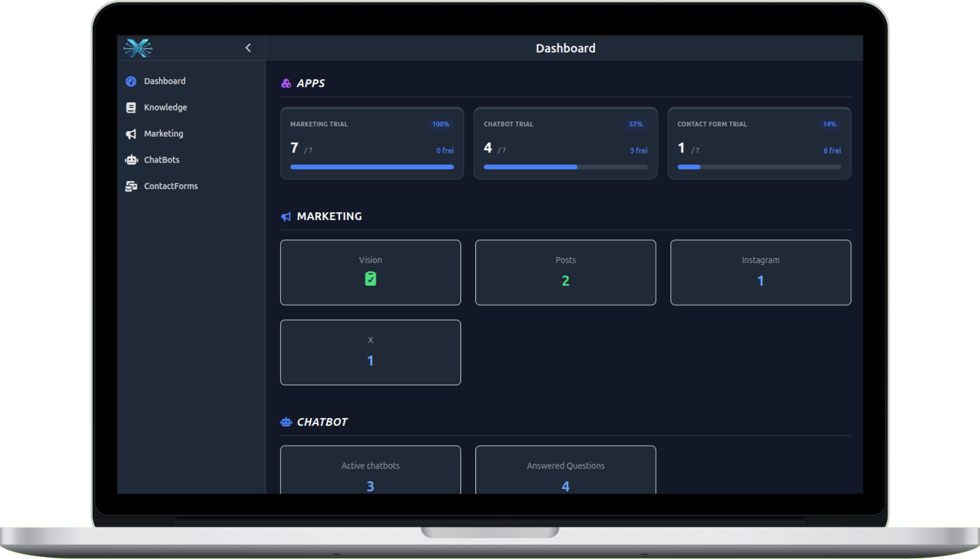Toggle the green Vision status check

pos(370,278)
